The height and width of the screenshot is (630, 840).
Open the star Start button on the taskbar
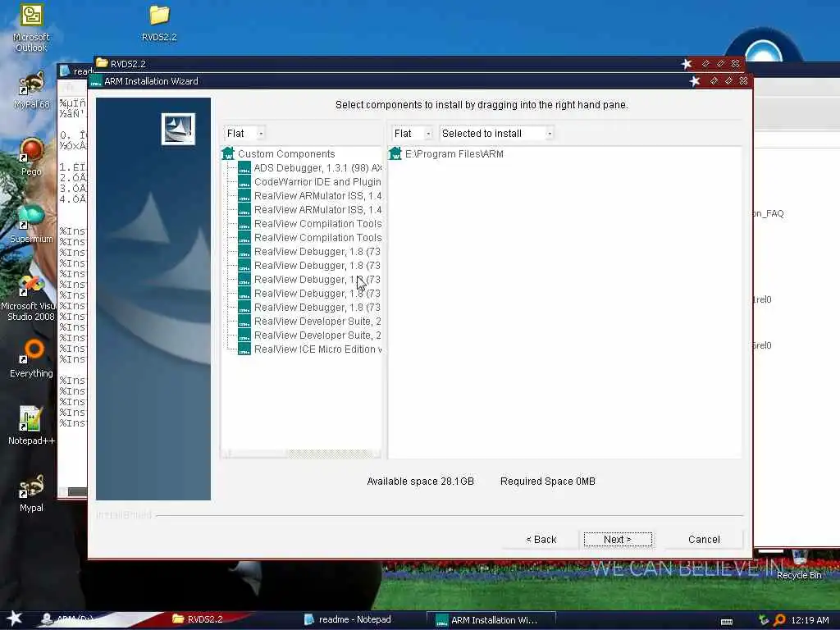pos(14,619)
